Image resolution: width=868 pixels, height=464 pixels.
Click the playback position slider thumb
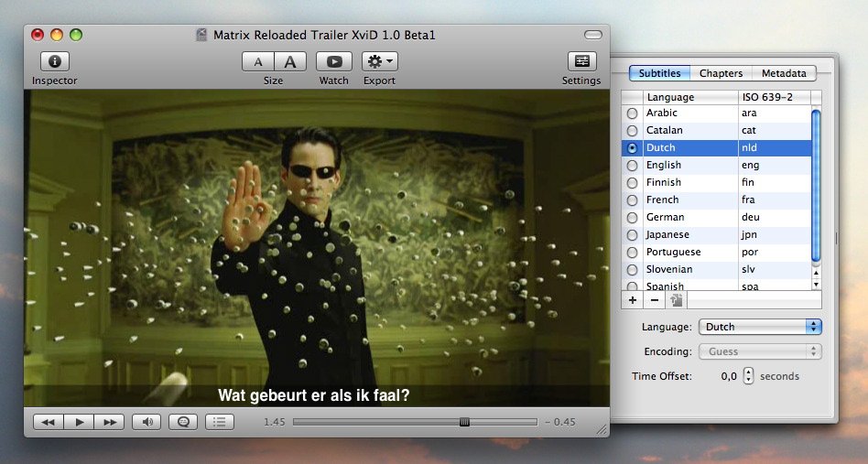click(x=464, y=422)
